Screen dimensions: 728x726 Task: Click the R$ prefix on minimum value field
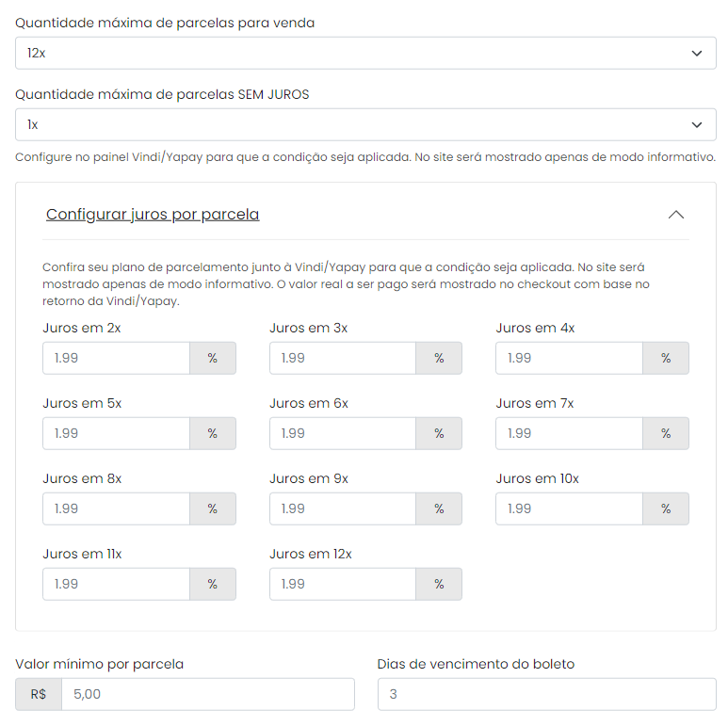pyautogui.click(x=39, y=694)
